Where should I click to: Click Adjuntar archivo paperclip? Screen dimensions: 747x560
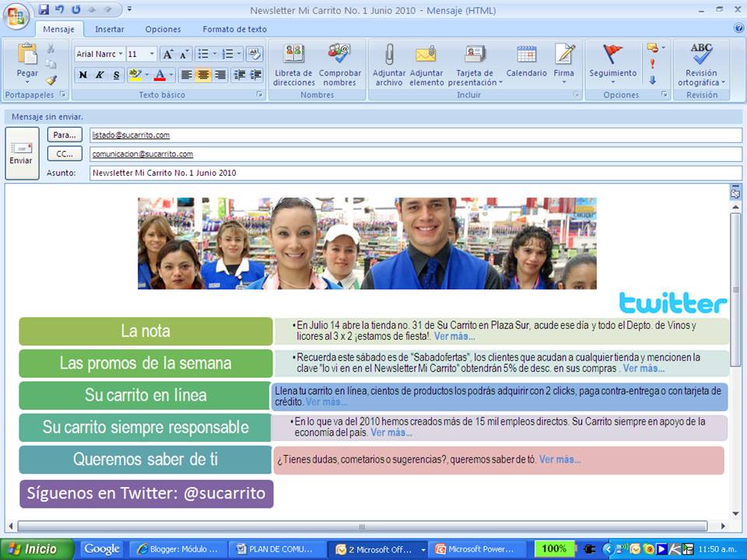[389, 65]
